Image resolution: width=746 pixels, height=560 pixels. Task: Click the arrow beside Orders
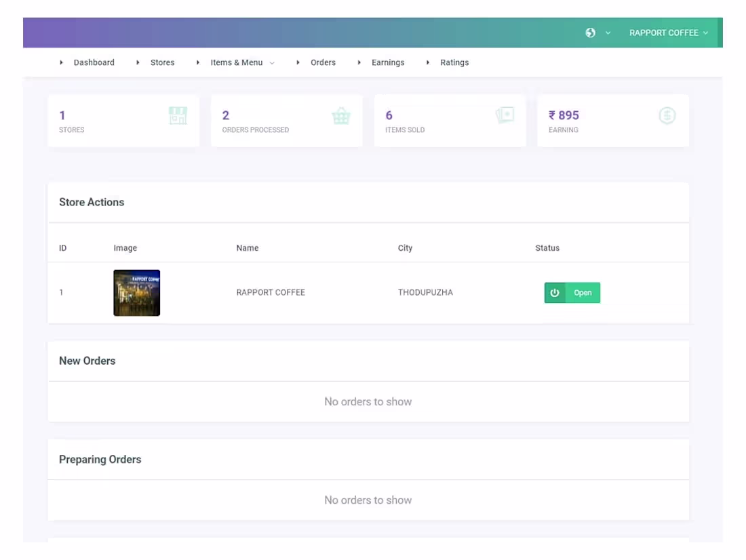point(298,62)
